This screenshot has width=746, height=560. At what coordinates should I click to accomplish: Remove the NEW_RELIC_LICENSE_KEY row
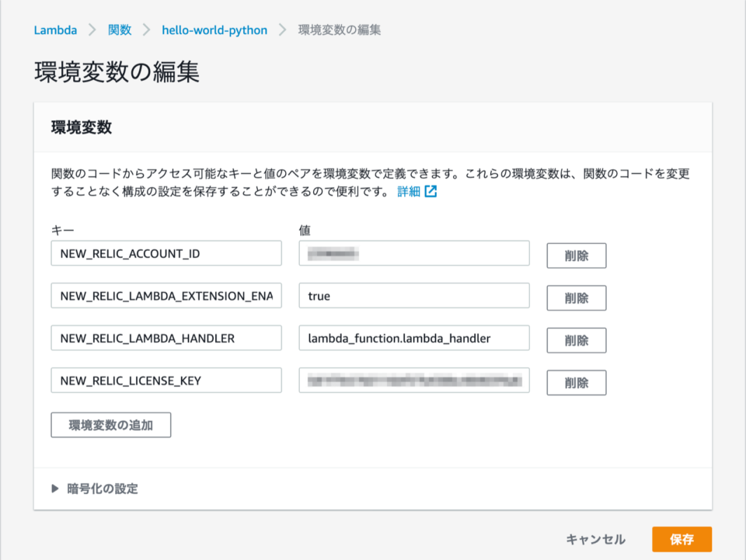[x=576, y=382]
